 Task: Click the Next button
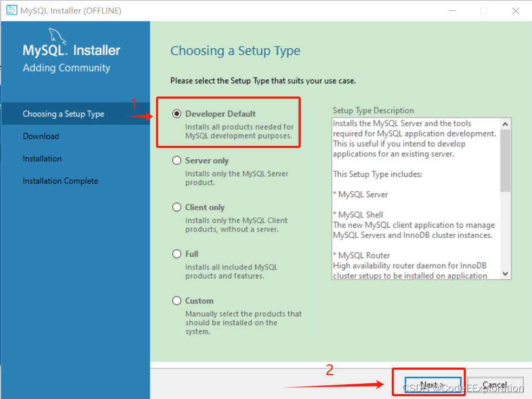(433, 385)
